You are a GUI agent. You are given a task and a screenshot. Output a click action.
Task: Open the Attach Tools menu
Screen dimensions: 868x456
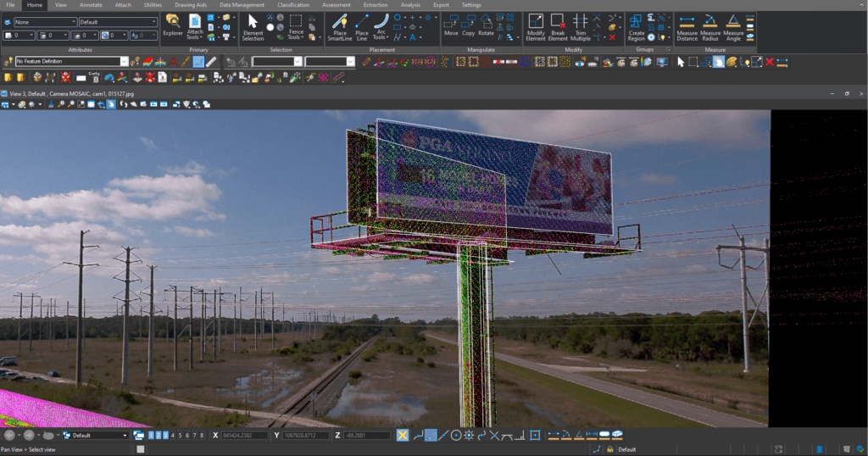pyautogui.click(x=195, y=27)
